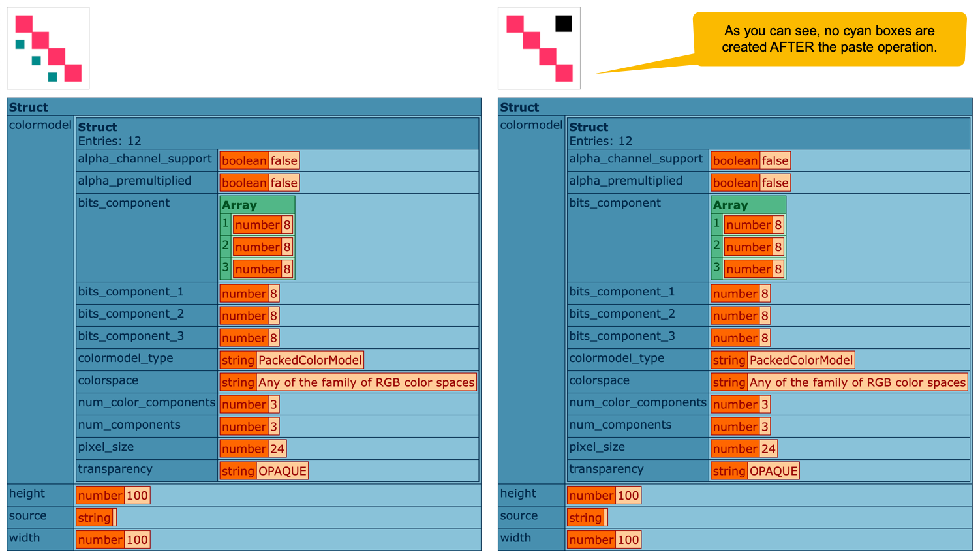Screen dimensions: 980x559
Task: Click the image thumbnail containing the black square
Action: click(x=539, y=48)
